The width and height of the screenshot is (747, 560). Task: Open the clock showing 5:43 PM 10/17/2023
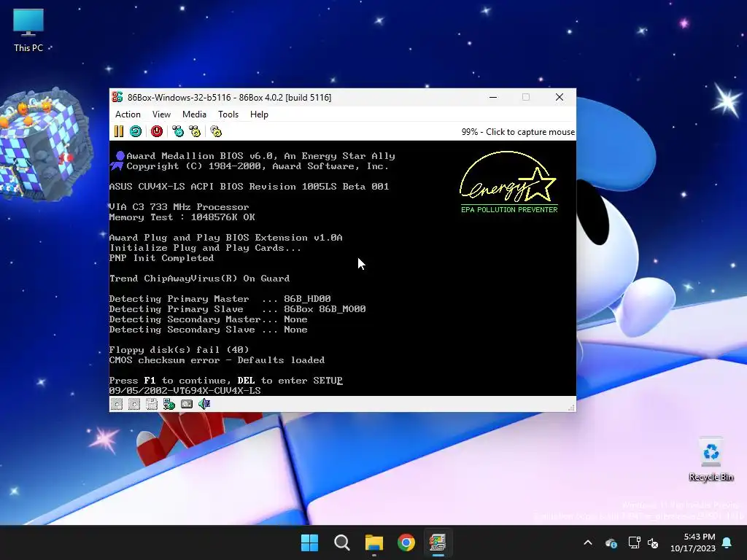[x=693, y=542]
